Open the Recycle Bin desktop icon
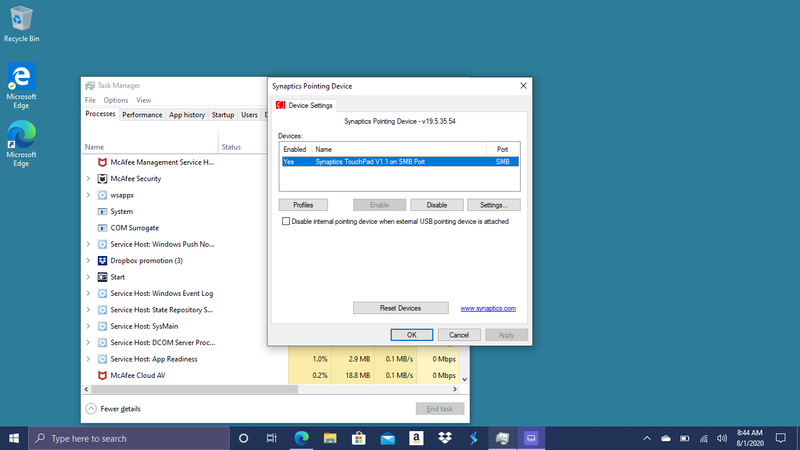Screen dimensions: 800x450 pos(21,23)
